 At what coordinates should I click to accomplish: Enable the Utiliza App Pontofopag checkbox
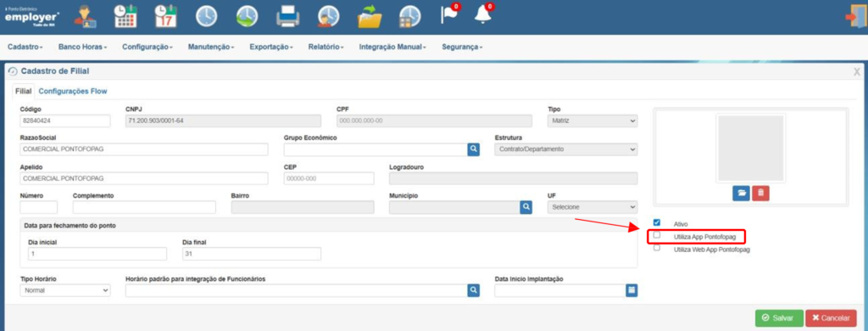click(x=657, y=235)
